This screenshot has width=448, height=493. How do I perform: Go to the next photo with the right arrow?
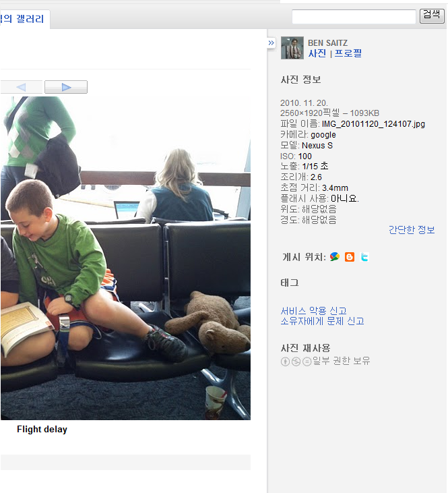coord(66,87)
